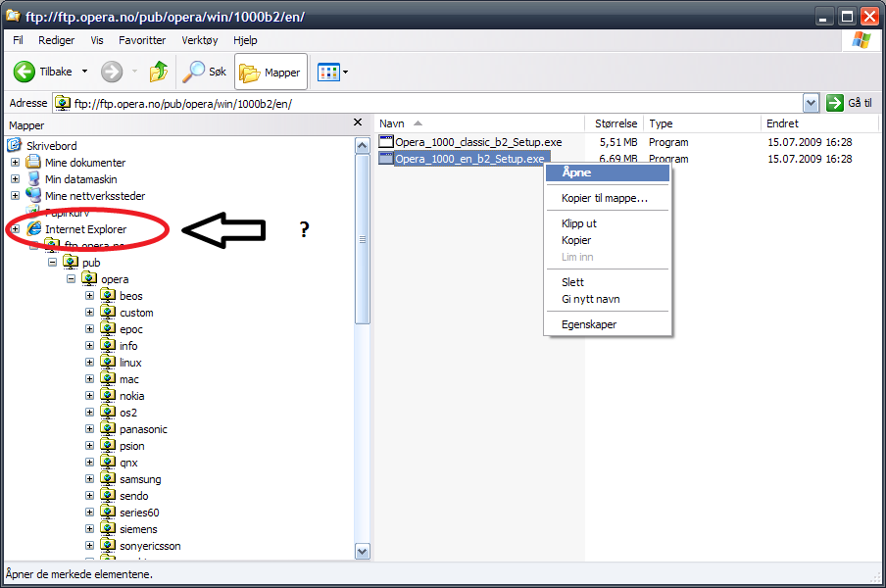Click the epoc FTP folder icon
The height and width of the screenshot is (588, 886).
[x=108, y=328]
